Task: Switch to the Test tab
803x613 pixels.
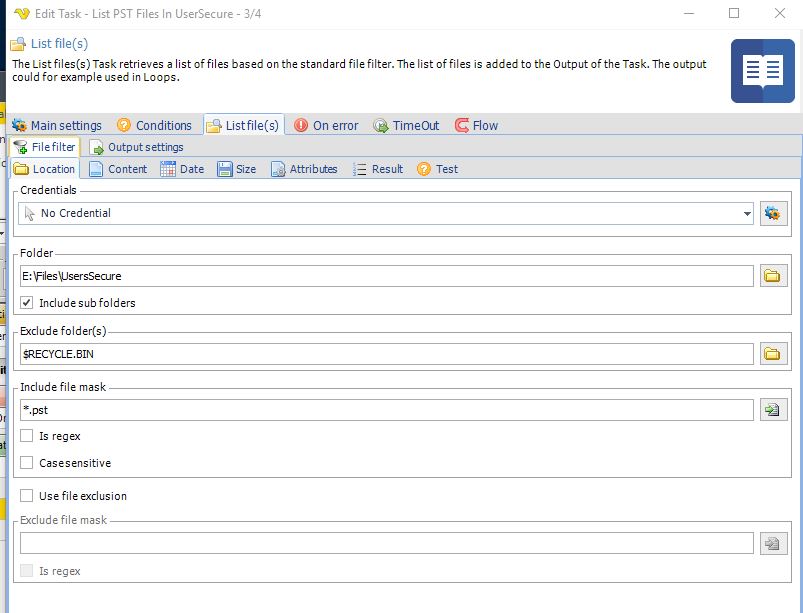Action: pos(437,169)
